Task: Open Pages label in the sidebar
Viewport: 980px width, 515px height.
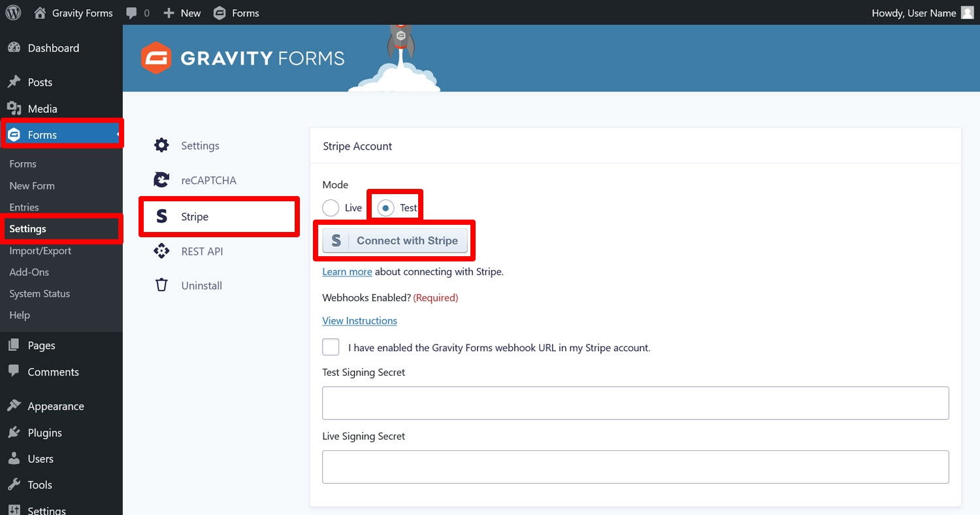Action: point(41,345)
